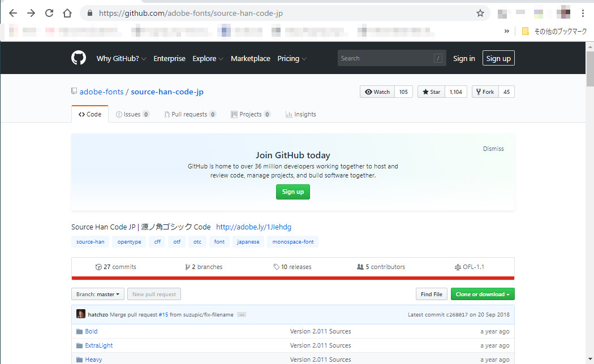Select the opentype topic tag
The width and height of the screenshot is (594, 364).
(129, 242)
